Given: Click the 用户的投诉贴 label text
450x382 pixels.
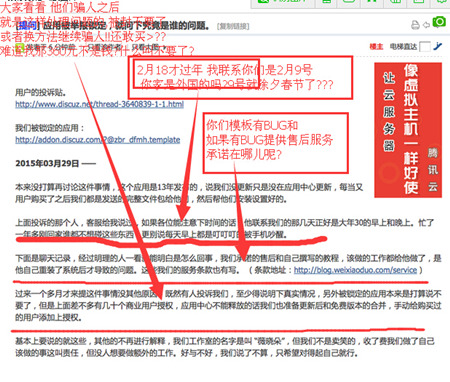Looking at the screenshot, I should (x=41, y=92).
